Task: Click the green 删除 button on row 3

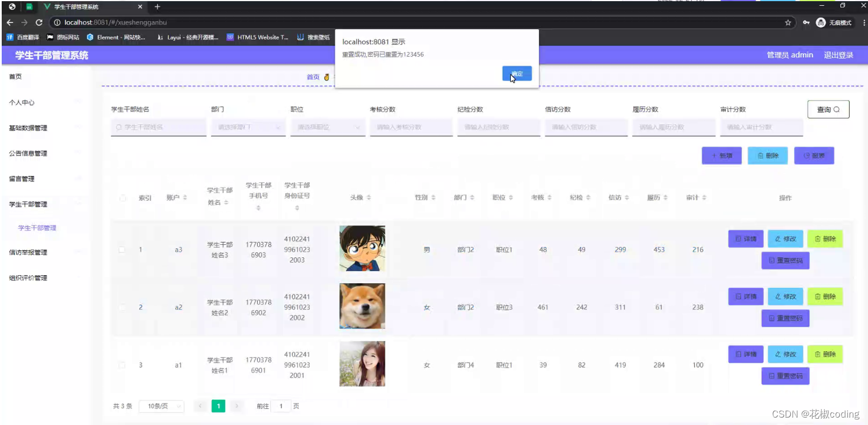Action: point(825,354)
